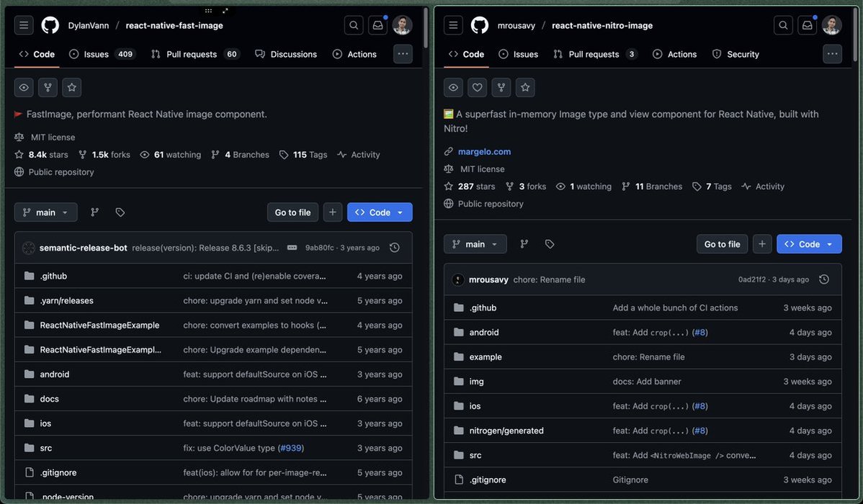Open .yarn/releases folder
Image resolution: width=863 pixels, height=504 pixels.
point(66,300)
